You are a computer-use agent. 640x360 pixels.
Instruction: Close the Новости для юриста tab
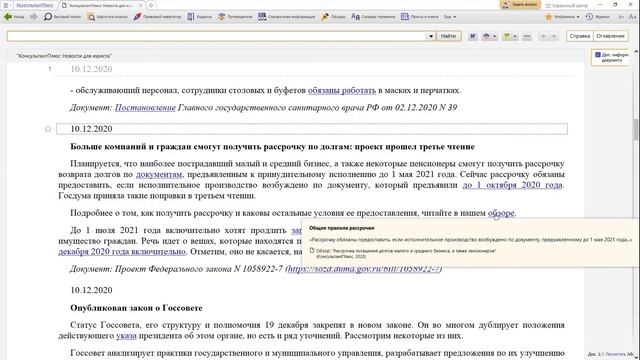coord(141,5)
